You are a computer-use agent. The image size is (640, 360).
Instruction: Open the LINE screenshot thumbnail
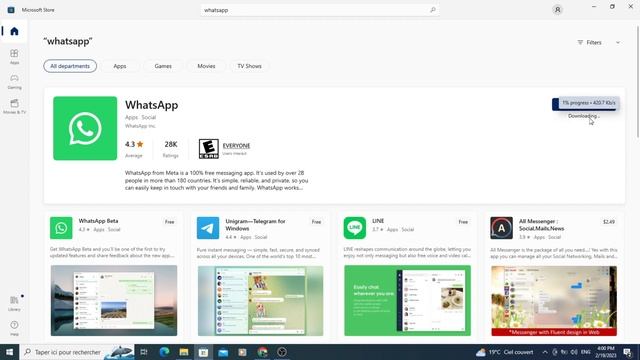click(407, 301)
